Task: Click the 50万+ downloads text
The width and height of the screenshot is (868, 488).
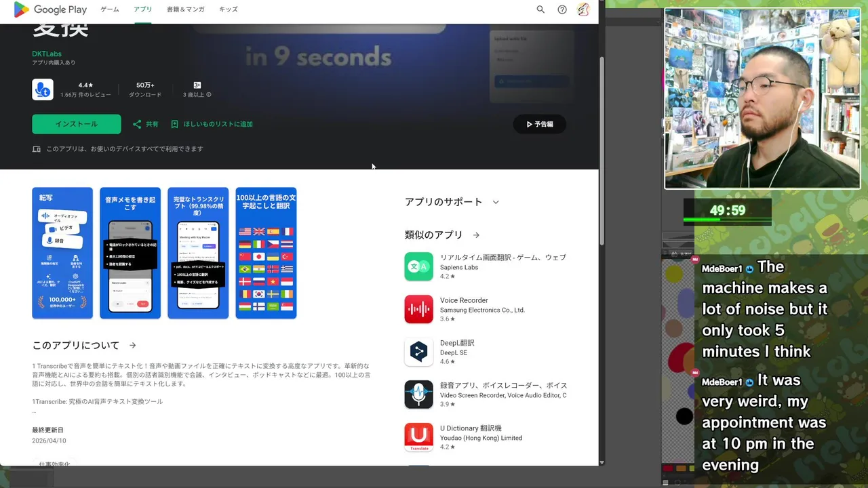Action: tap(145, 85)
